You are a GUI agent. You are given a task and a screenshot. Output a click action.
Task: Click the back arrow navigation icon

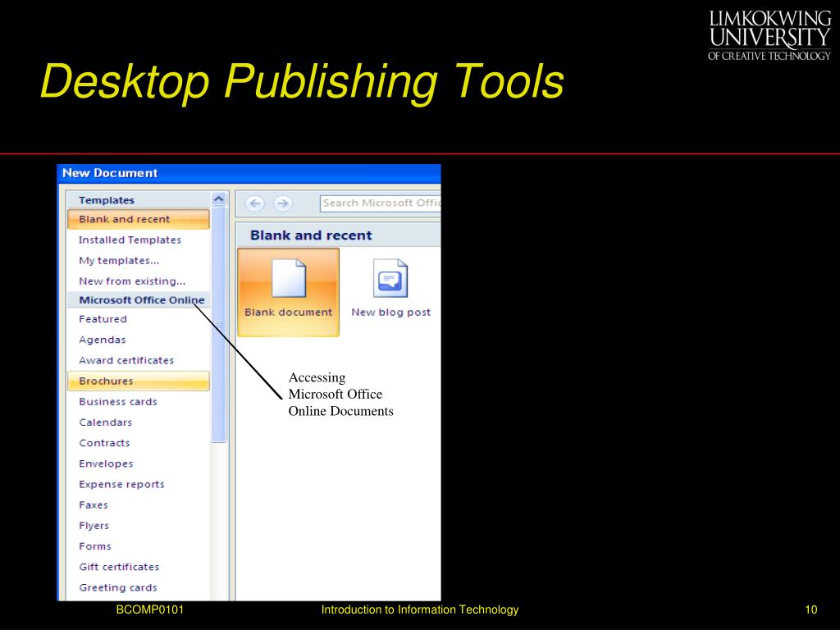pyautogui.click(x=255, y=203)
